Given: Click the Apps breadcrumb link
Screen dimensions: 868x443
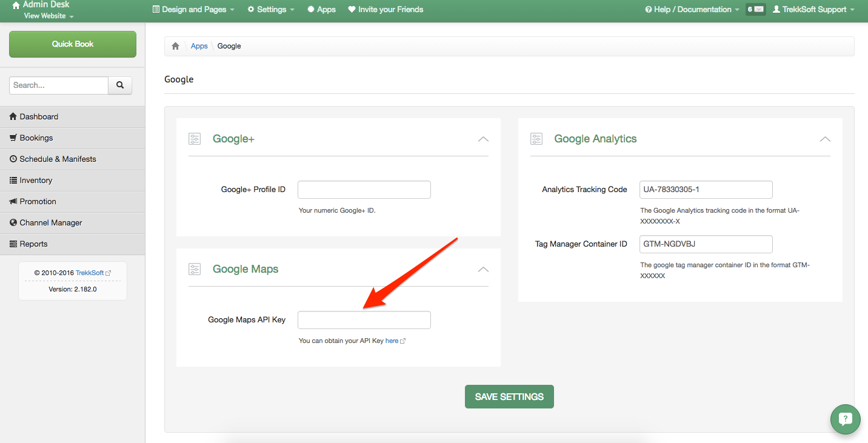Looking at the screenshot, I should point(199,46).
